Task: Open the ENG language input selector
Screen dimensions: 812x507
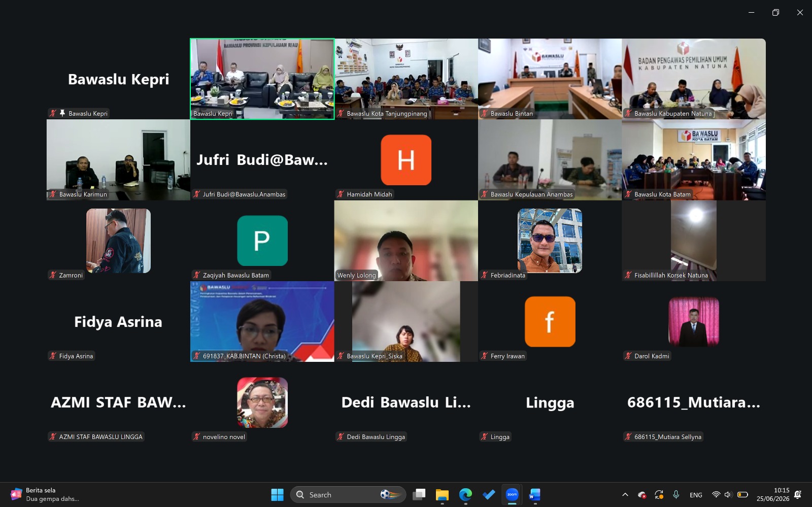Action: tap(696, 495)
